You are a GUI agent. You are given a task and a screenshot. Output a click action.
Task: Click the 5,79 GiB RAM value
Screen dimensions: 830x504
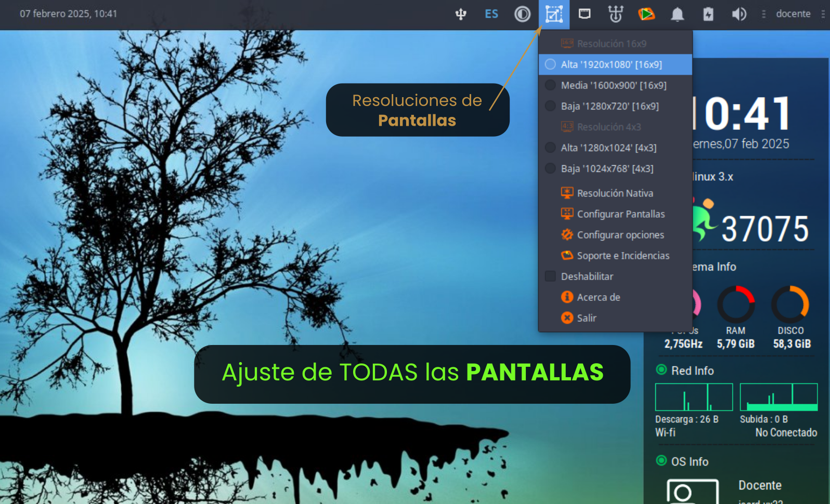(x=736, y=344)
